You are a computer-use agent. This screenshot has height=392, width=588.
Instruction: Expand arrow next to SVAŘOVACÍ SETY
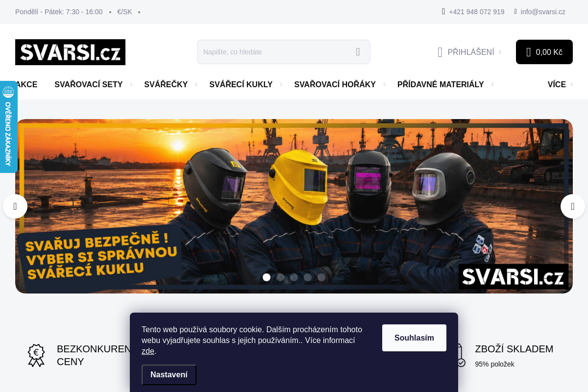131,84
